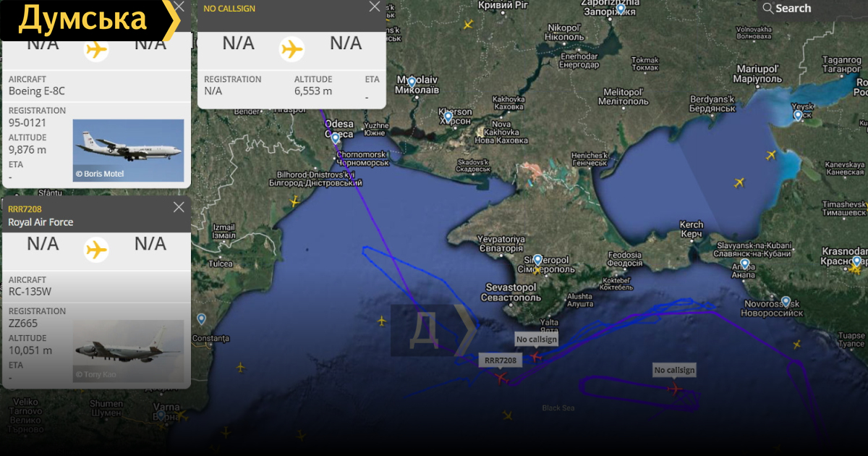The image size is (868, 456).
Task: Click the Mykolaiv airport pin marker
Action: (x=412, y=82)
